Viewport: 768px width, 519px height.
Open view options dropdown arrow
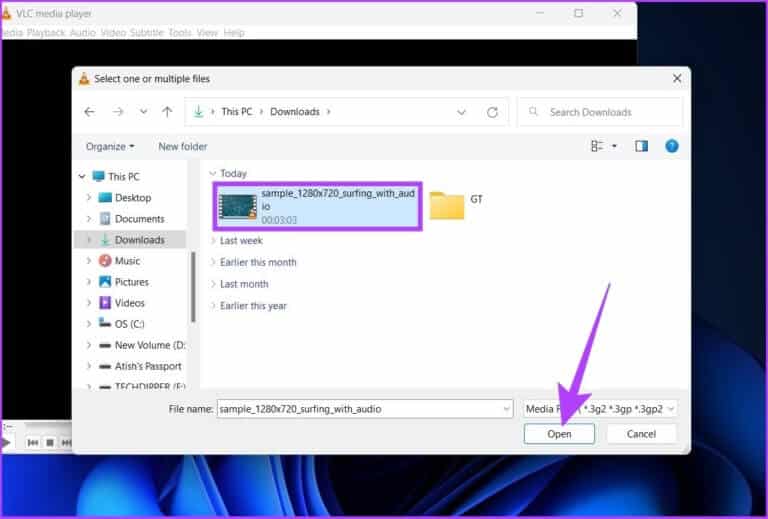pyautogui.click(x=614, y=146)
